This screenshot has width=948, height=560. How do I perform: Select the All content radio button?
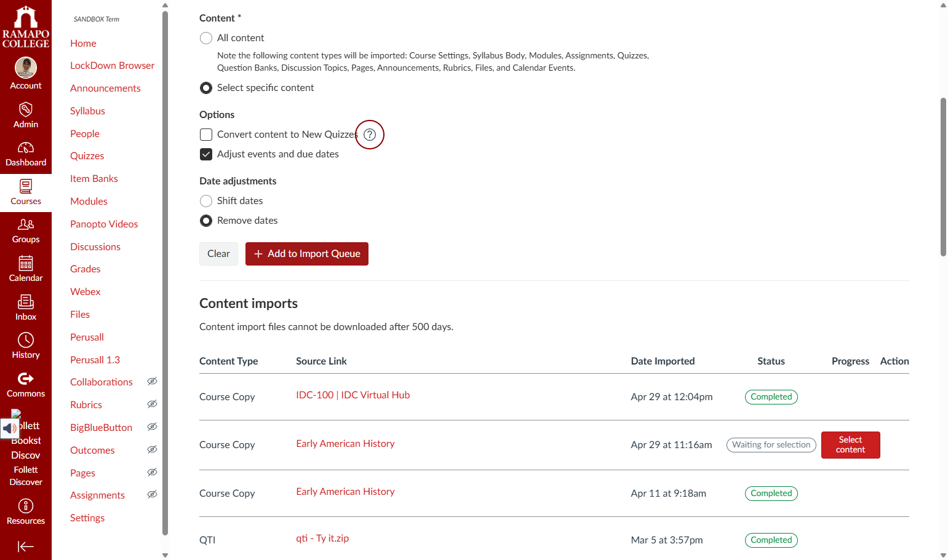[x=206, y=38]
